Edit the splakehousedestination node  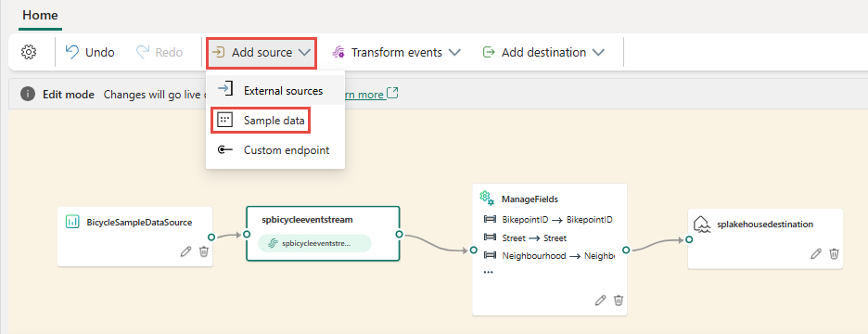coord(816,253)
